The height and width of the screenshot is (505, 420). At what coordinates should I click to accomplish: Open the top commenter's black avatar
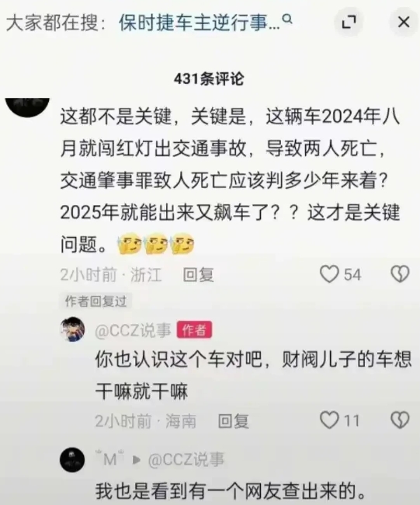pos(27,107)
